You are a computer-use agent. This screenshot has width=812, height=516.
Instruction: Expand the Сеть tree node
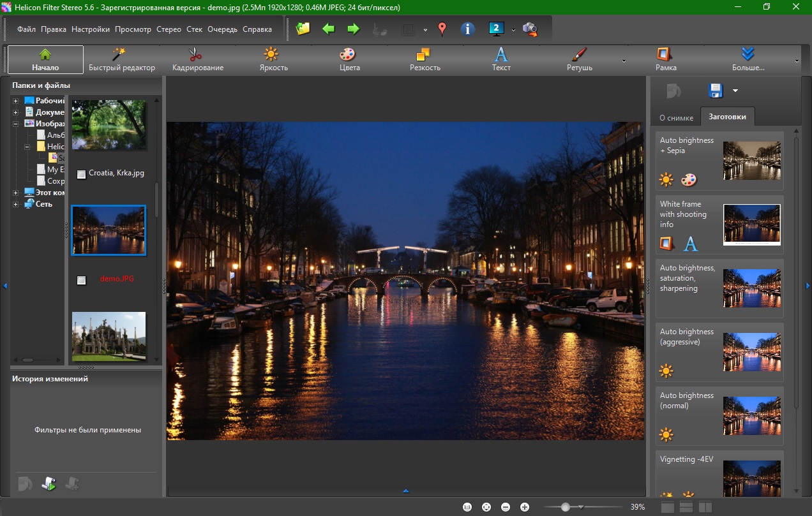tap(16, 204)
